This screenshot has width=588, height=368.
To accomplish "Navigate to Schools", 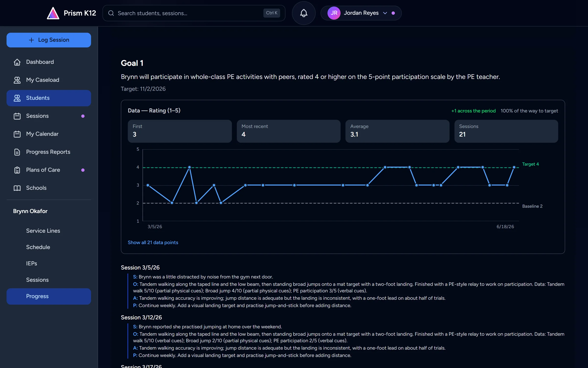I will click(49, 188).
